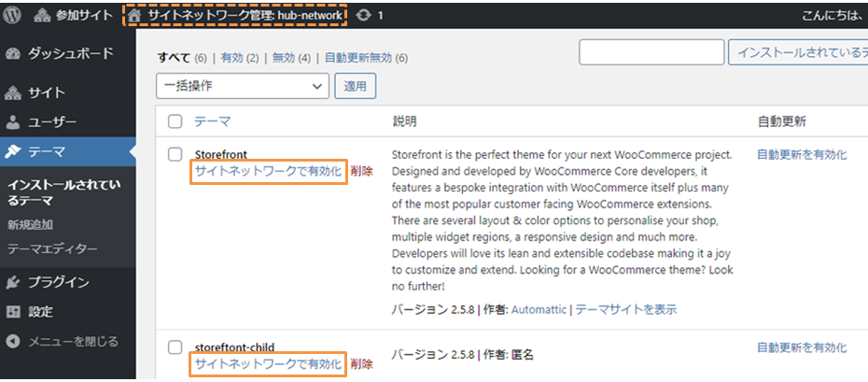Tick the storeftont-child theme checkbox

click(x=175, y=347)
